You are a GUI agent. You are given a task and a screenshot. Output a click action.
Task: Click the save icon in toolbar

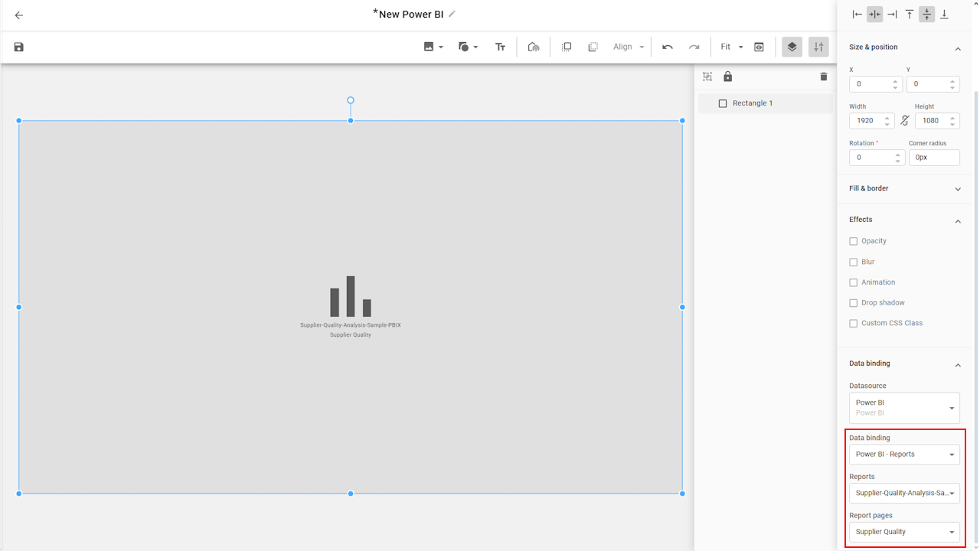[19, 47]
